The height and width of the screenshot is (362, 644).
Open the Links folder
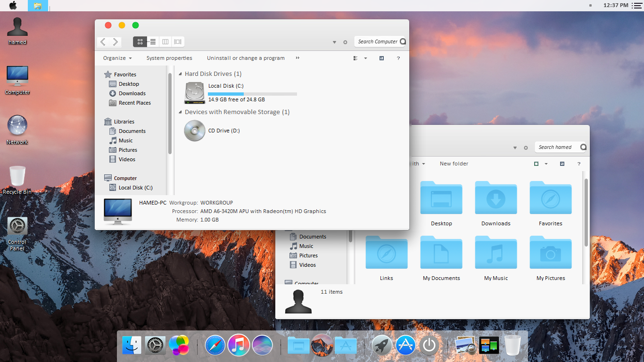pos(387,258)
